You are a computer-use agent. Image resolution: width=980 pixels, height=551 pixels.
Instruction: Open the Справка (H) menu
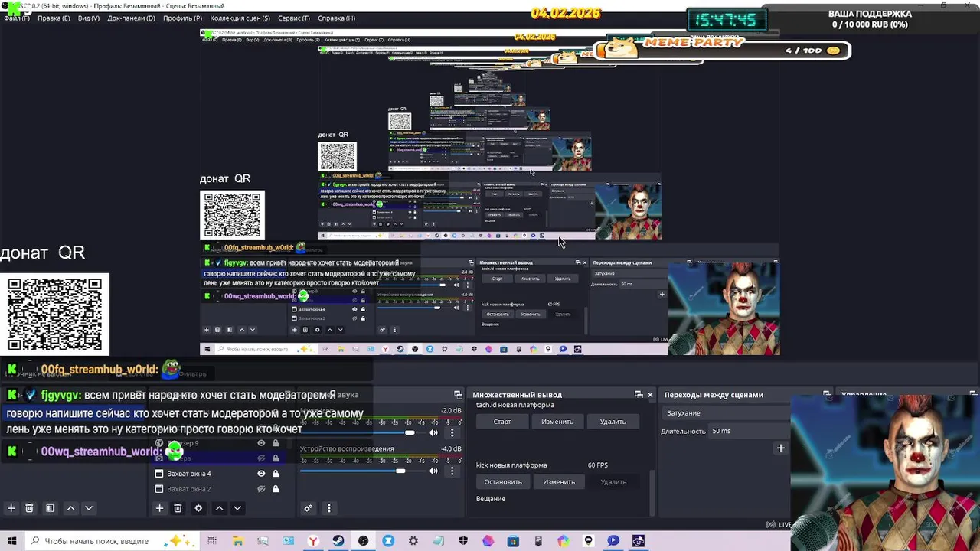click(336, 18)
